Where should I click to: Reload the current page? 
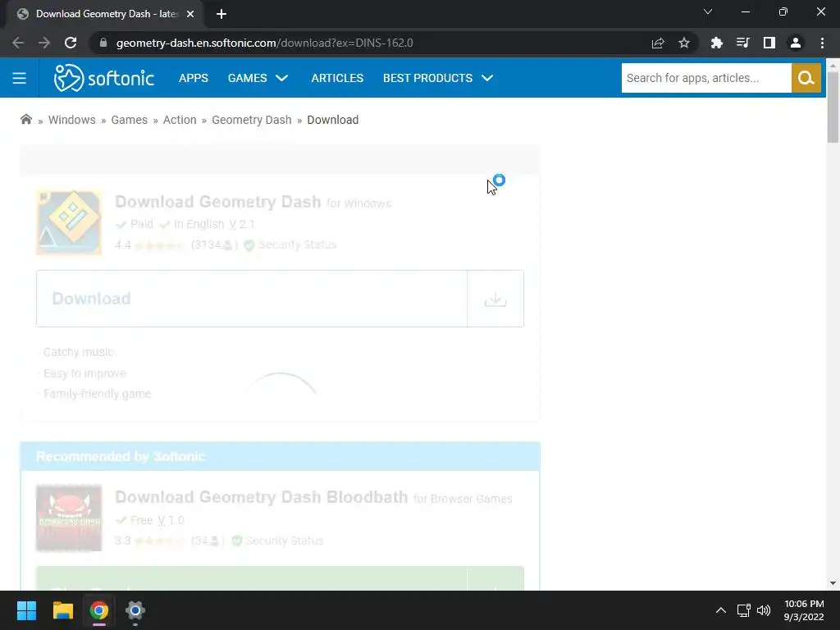(x=71, y=43)
